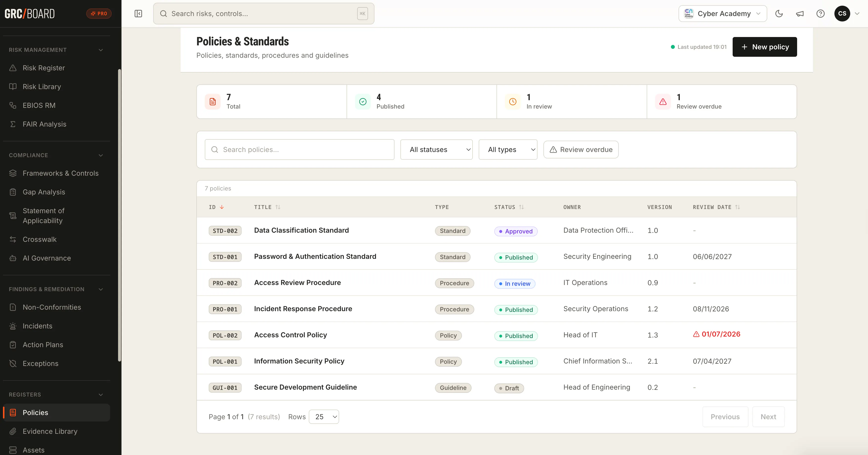Open announcements via the megaphone icon
Screen dimensions: 868x455
click(800, 14)
